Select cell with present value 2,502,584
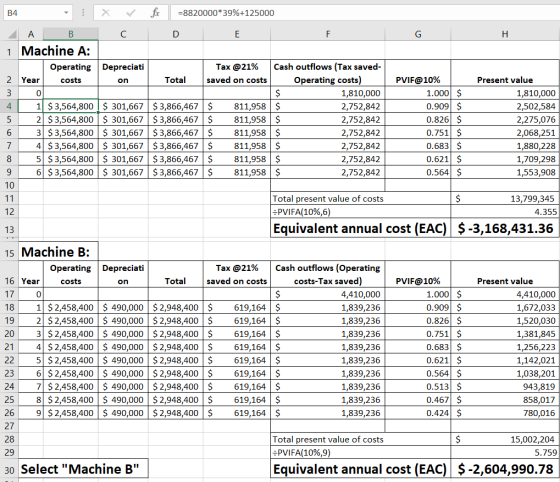Viewport: 560px width, 482px height. pos(505,106)
